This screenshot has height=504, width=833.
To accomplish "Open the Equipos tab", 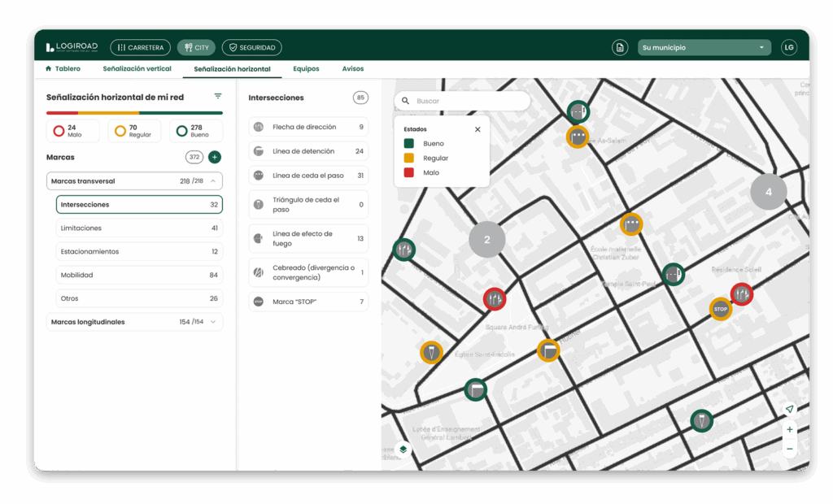I will tap(306, 69).
